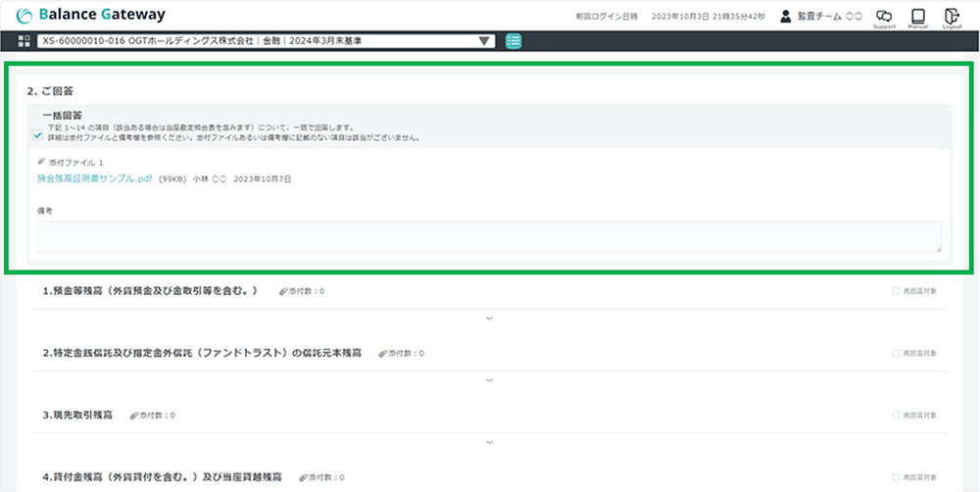This screenshot has width=980, height=492.
Task: Check 再回答対象 for 3.現先取引残高
Action: 896,415
